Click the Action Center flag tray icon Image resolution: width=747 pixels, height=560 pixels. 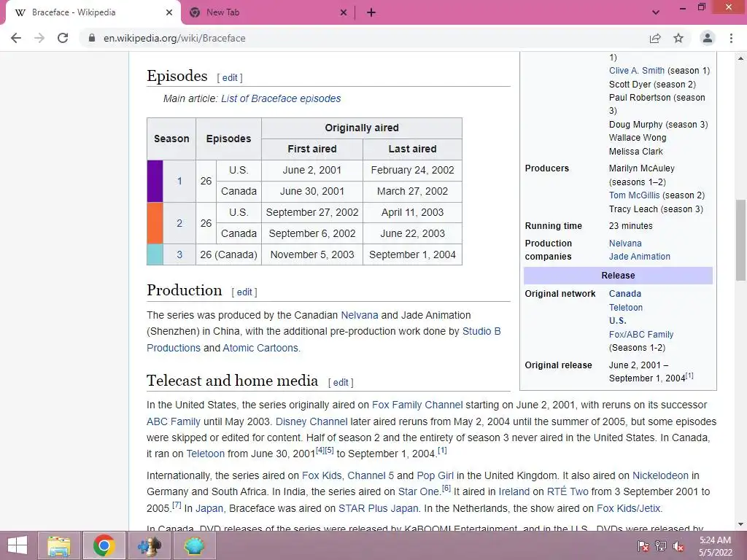click(x=643, y=546)
